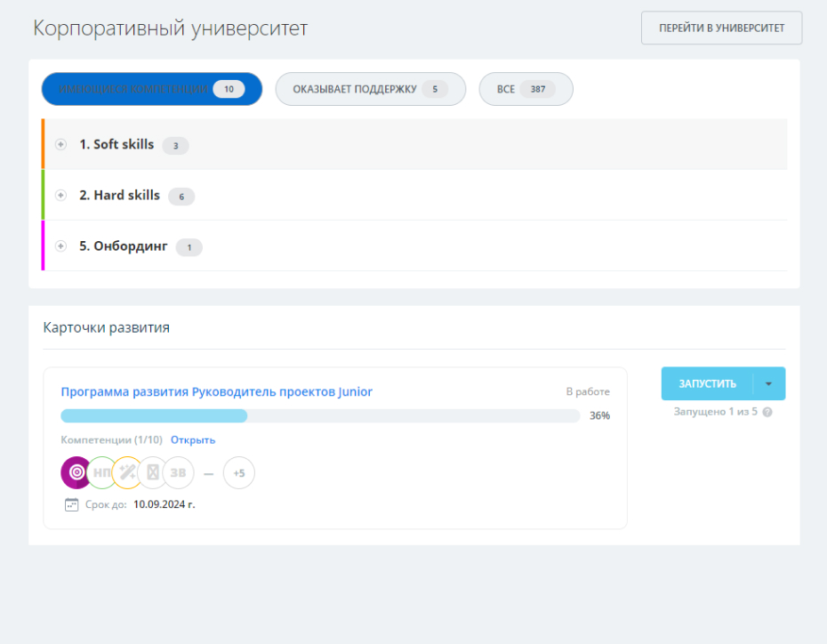
Task: Click the 36% progress bar
Action: click(320, 415)
